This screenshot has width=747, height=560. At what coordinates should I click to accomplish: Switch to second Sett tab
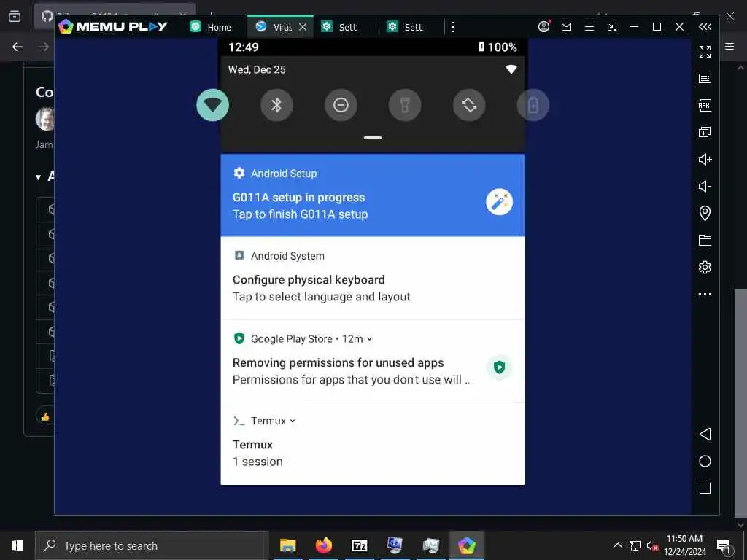click(x=405, y=27)
